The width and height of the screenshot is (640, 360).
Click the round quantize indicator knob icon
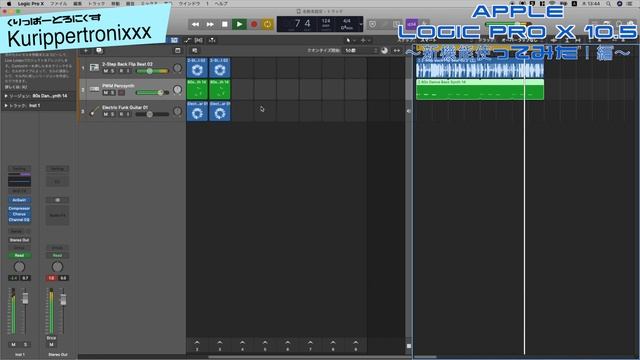tap(384, 51)
